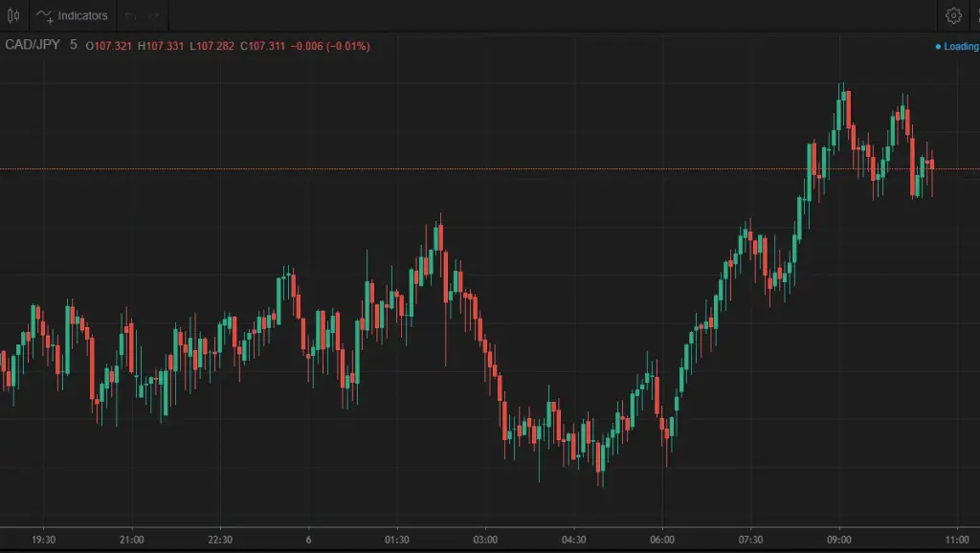This screenshot has height=553, width=980.
Task: Click the 04:30 time axis label
Action: [574, 540]
